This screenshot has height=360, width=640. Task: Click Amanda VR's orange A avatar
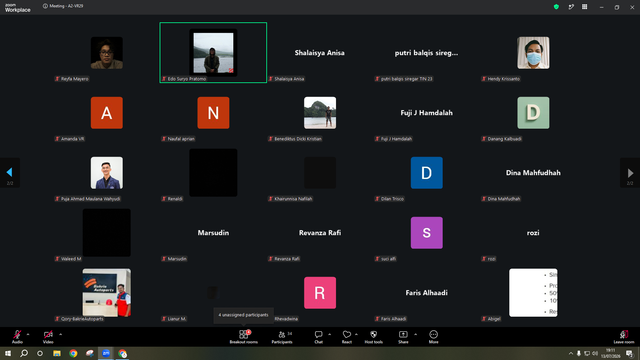coord(107,113)
